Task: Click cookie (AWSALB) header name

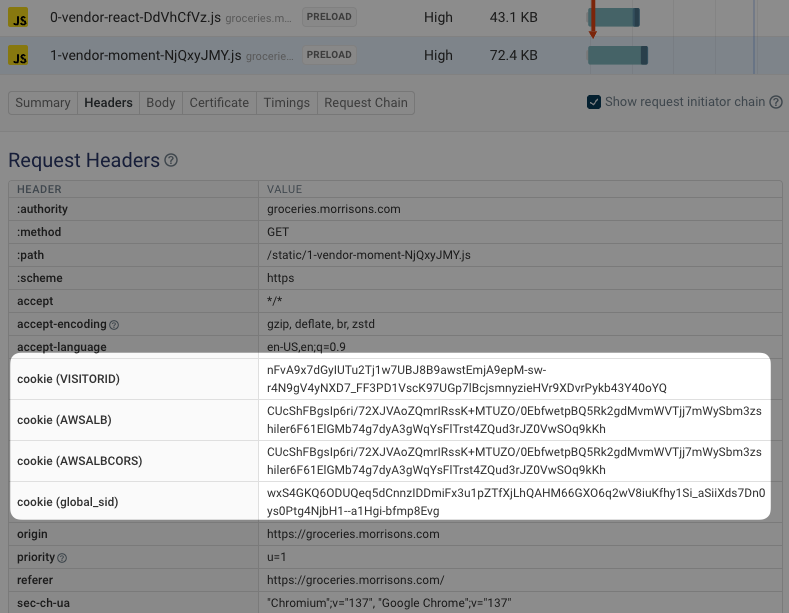Action: tap(64, 420)
